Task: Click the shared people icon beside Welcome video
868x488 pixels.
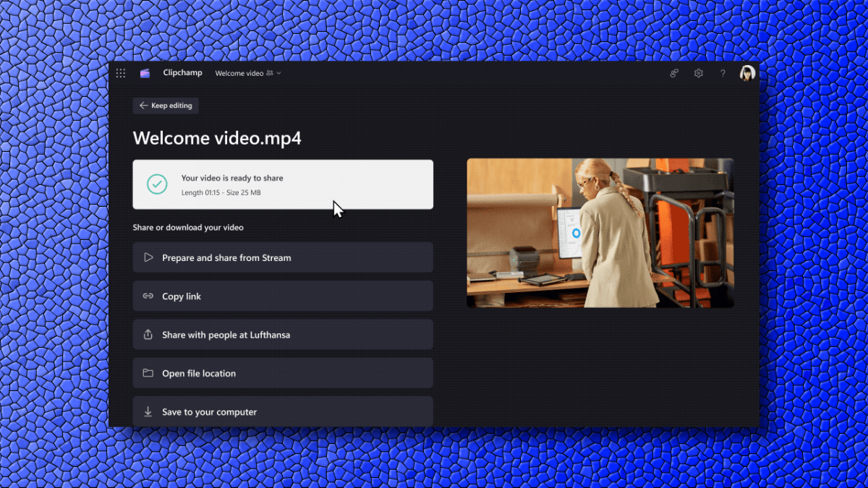Action: point(270,73)
